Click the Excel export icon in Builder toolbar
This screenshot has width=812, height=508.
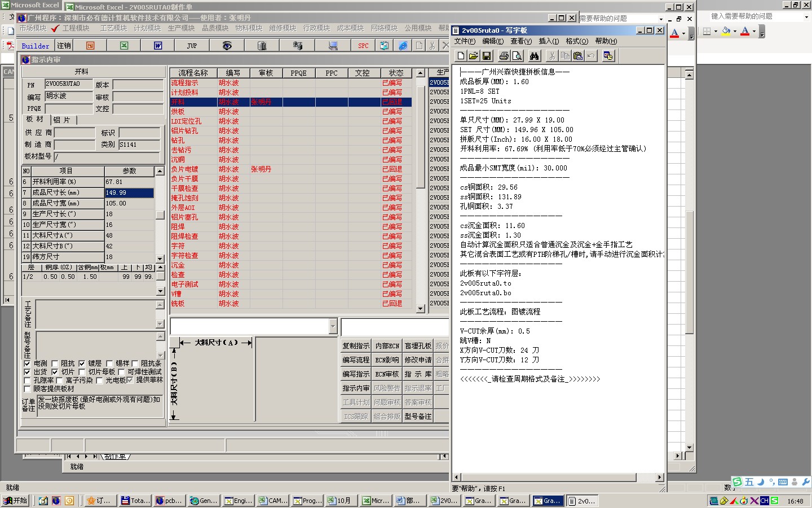click(124, 46)
